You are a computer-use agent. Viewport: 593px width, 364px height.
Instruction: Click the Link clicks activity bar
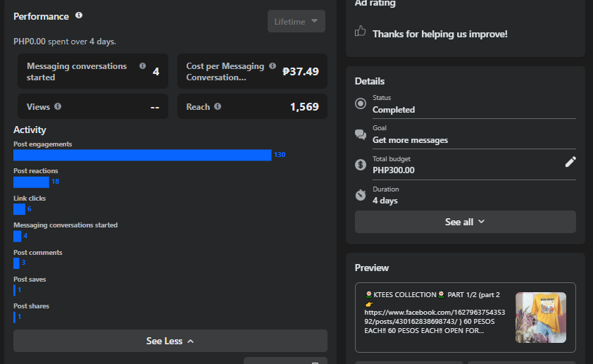click(x=19, y=209)
